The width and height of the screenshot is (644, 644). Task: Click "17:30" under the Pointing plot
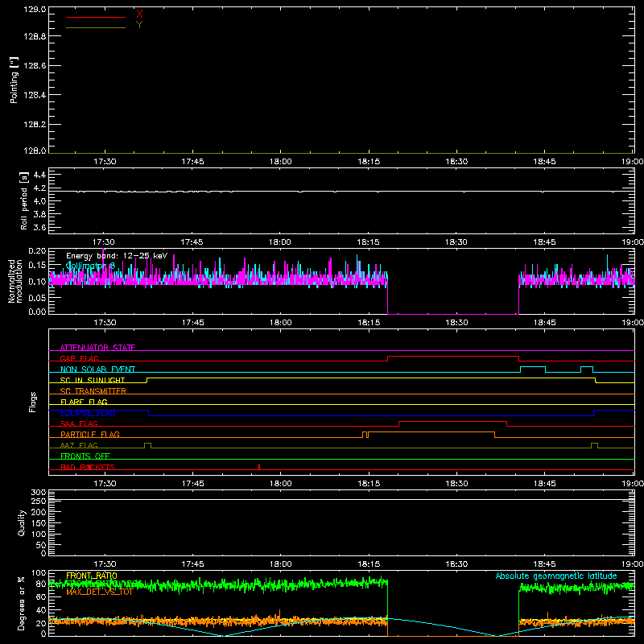(x=105, y=162)
